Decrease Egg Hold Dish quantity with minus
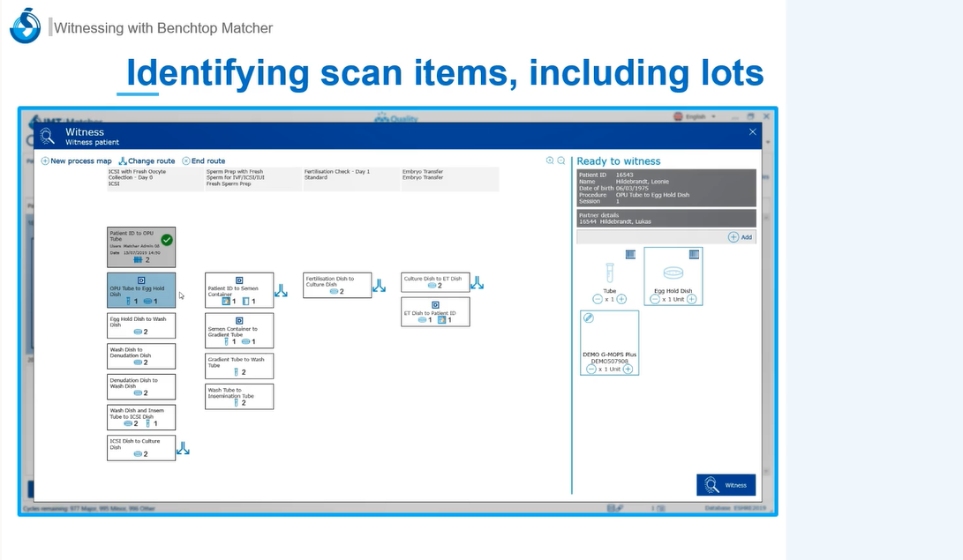The image size is (963, 560). click(655, 299)
